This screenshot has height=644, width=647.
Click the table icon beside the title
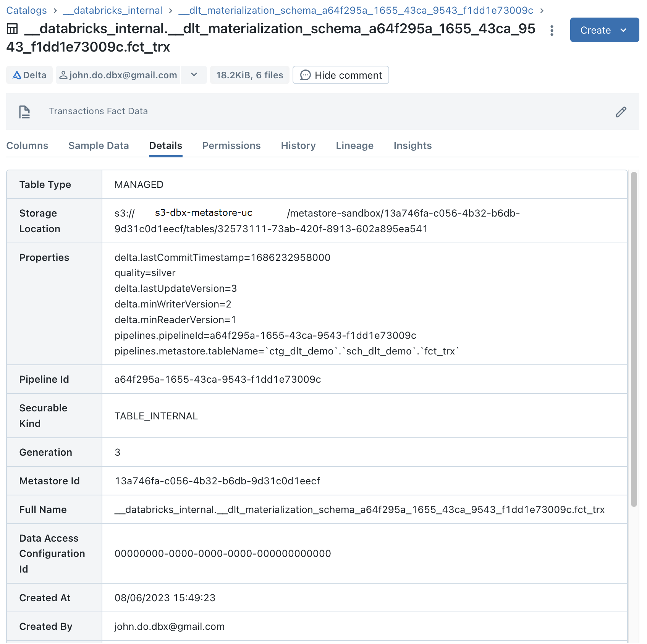tap(12, 29)
